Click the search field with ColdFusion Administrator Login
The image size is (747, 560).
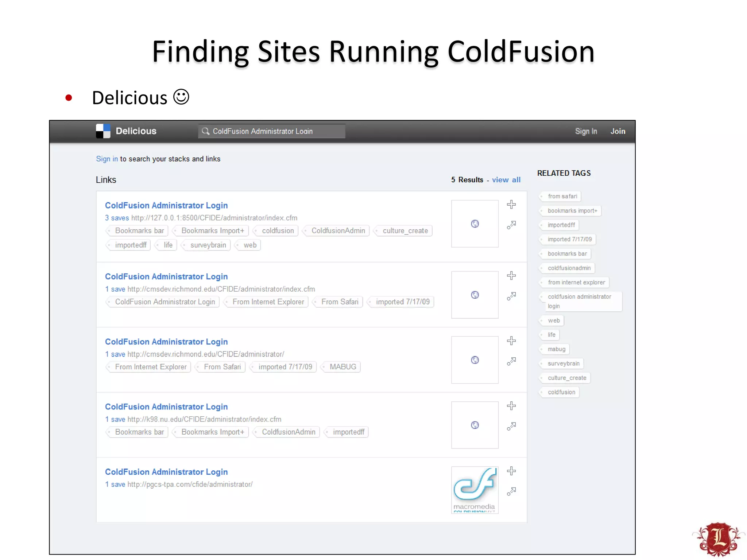tap(272, 131)
